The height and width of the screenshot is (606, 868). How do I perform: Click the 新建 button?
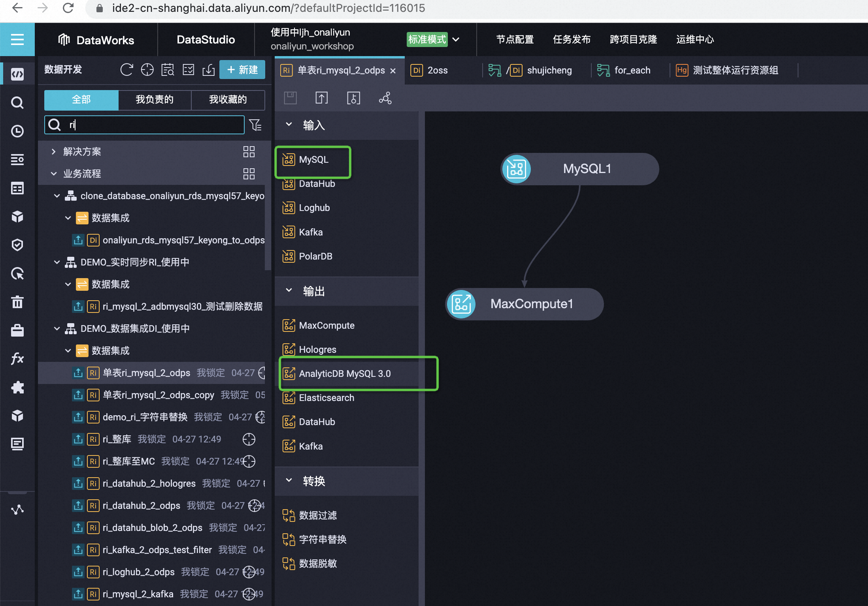coord(242,70)
